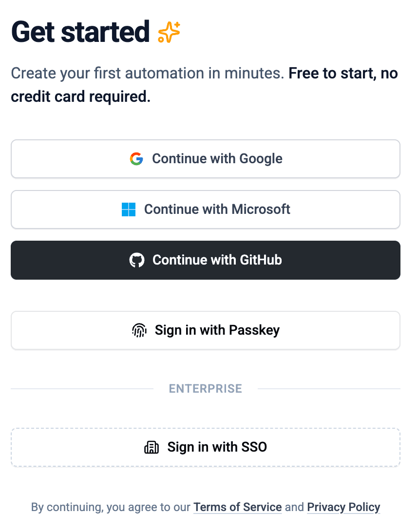The height and width of the screenshot is (532, 418).
Task: Click "Create your first automation in minutes" text
Action: coord(147,74)
